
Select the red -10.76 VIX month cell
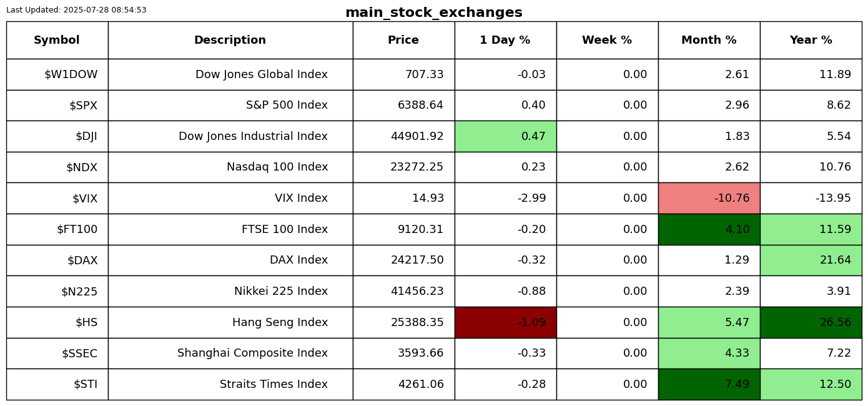[x=709, y=198]
